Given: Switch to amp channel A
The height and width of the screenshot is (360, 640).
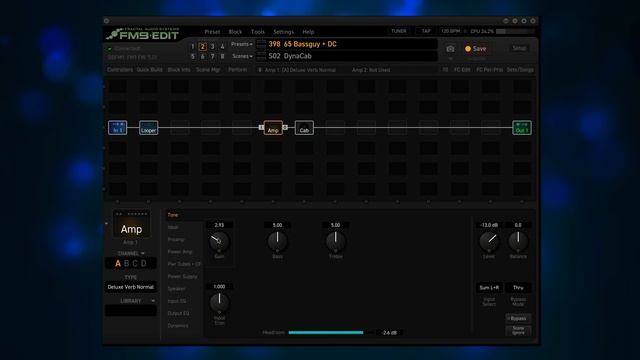Looking at the screenshot, I should (118, 264).
